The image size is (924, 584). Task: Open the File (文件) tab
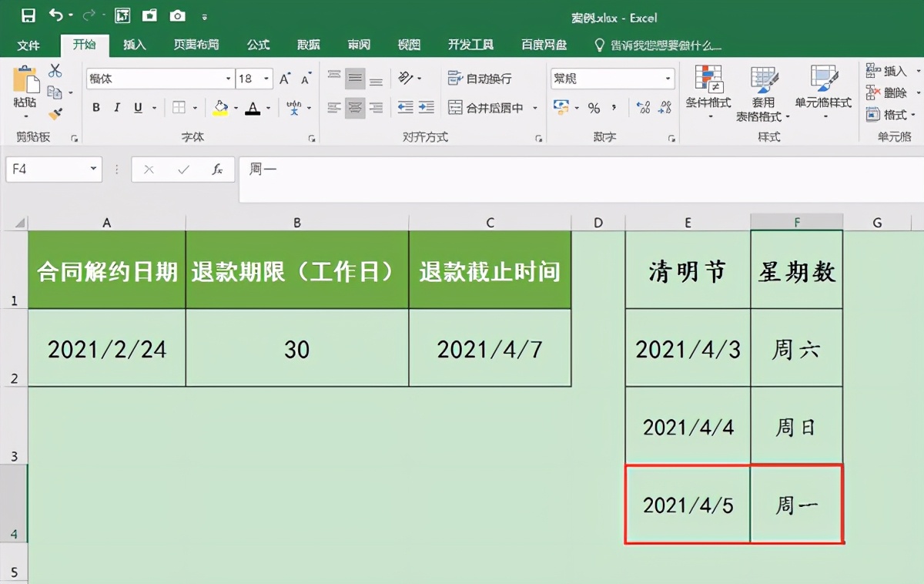[28, 45]
